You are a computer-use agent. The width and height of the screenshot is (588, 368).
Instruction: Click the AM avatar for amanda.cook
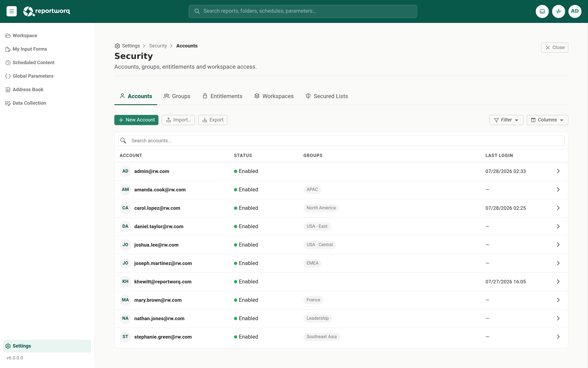pos(125,190)
